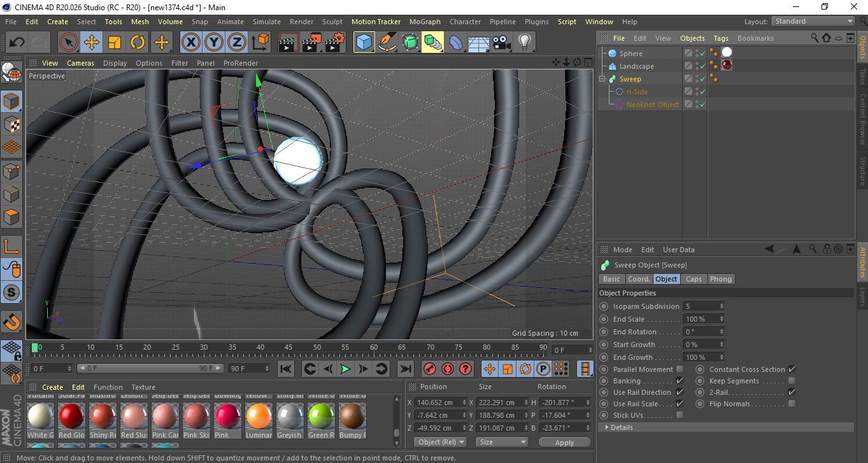Open the Floor environment icon

click(x=478, y=43)
